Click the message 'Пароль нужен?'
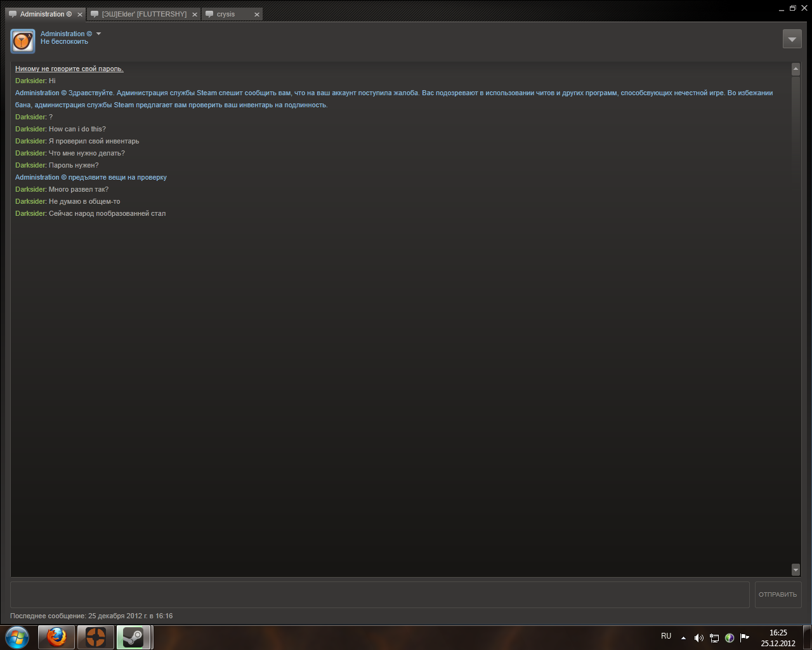Screen dimensions: 812x650 (74, 165)
